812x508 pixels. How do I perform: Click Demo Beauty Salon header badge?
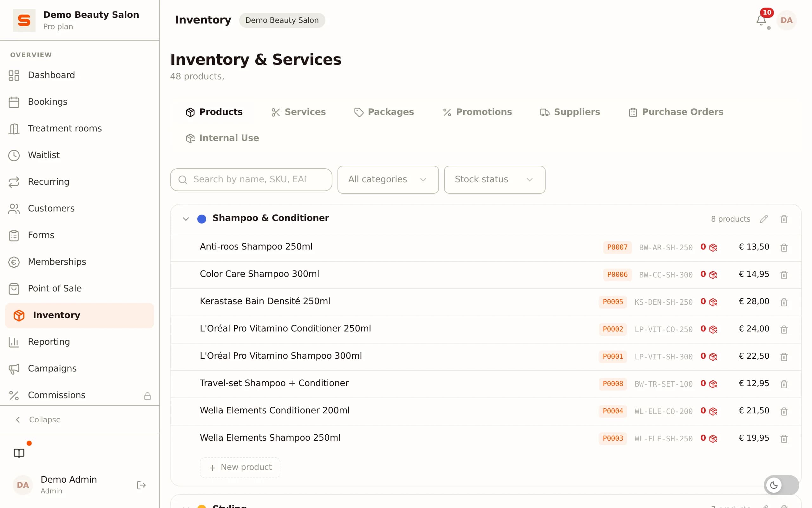click(x=282, y=20)
